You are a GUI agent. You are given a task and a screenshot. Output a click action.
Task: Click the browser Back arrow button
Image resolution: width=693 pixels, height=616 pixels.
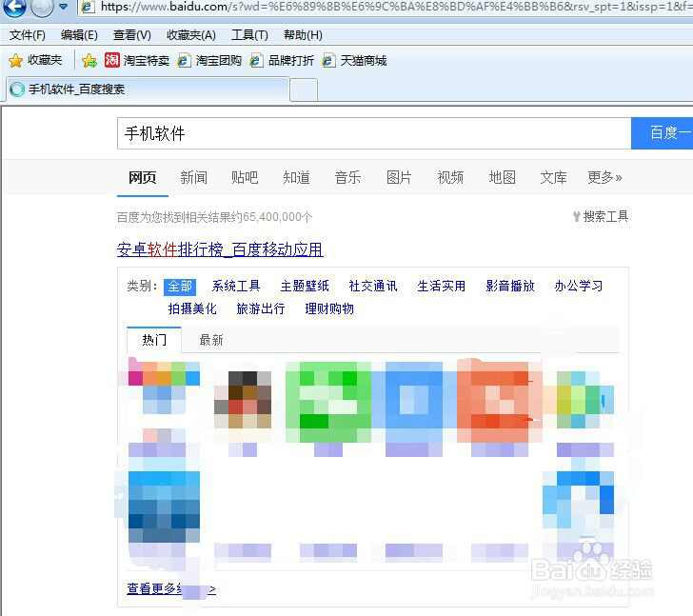14,6
